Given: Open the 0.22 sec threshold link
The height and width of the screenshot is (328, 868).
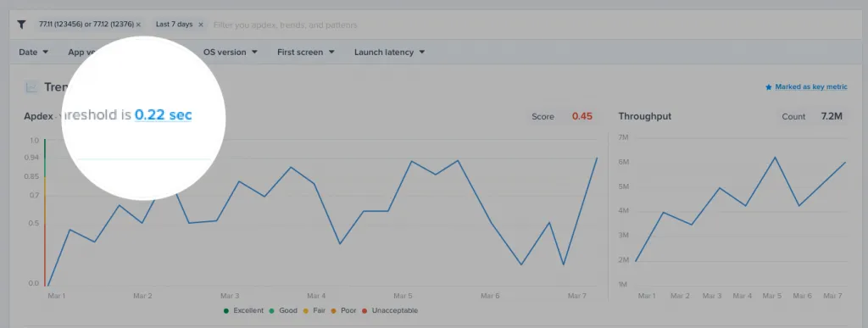Looking at the screenshot, I should pos(164,115).
